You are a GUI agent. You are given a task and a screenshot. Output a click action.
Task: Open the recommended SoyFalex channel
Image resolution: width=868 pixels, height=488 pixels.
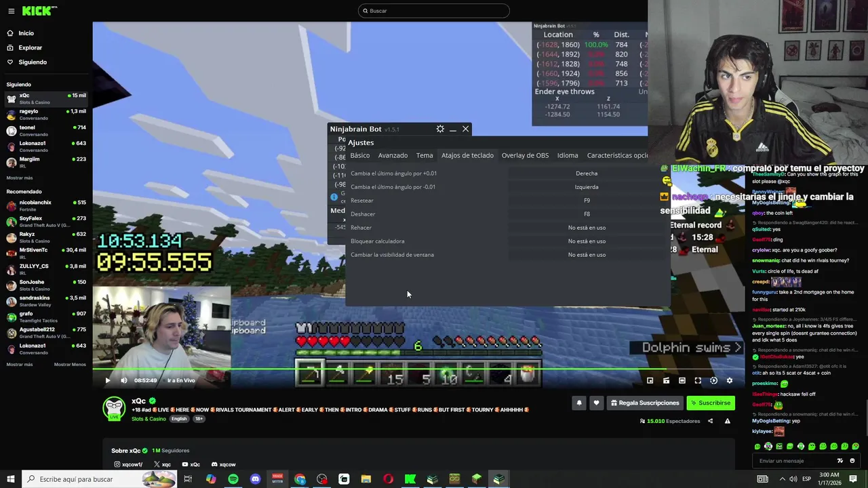coord(46,222)
